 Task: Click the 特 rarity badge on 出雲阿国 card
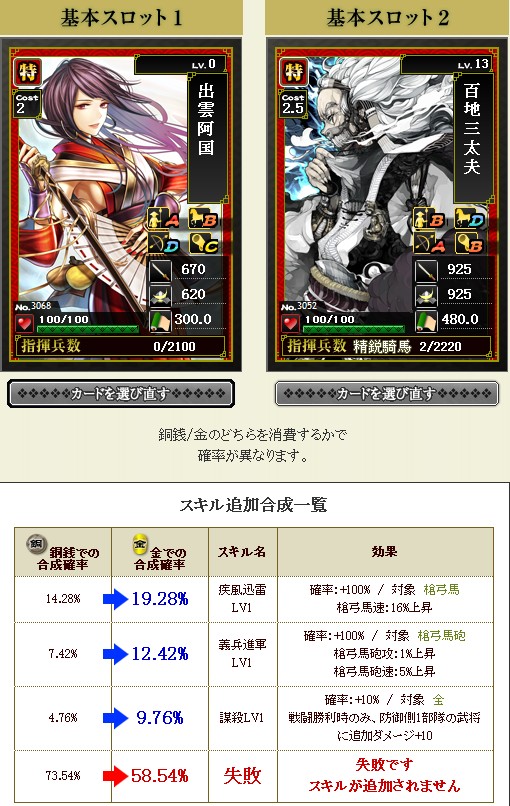click(x=28, y=72)
